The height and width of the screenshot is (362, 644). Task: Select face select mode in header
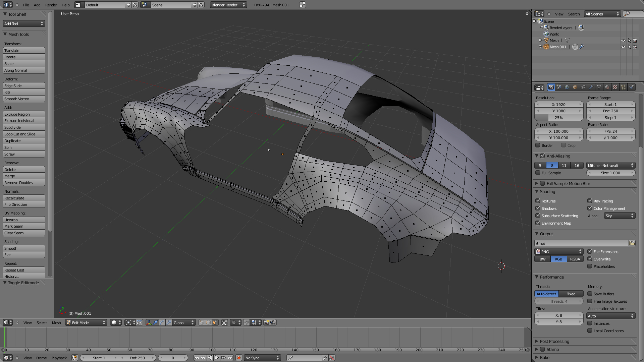[x=215, y=322]
